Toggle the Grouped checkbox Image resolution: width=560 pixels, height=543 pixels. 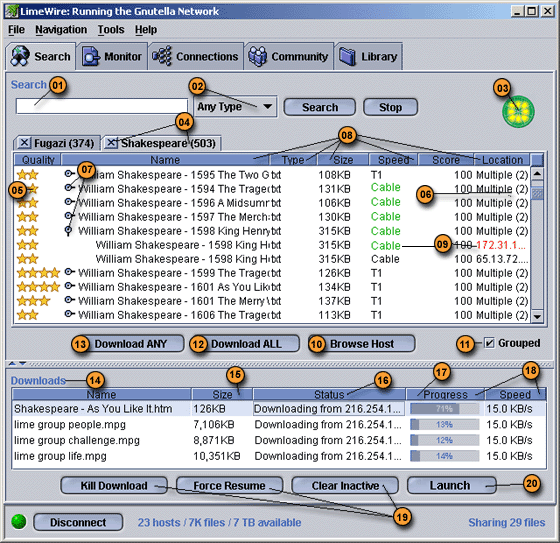[x=489, y=343]
